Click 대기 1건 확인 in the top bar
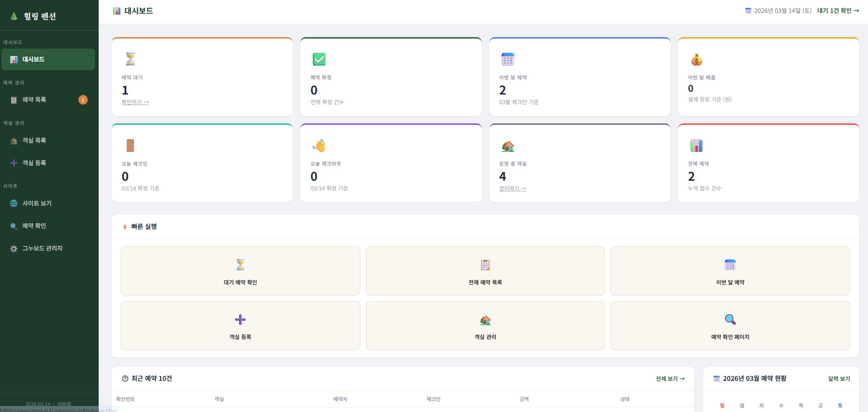Image resolution: width=868 pixels, height=412 pixels. click(x=838, y=11)
